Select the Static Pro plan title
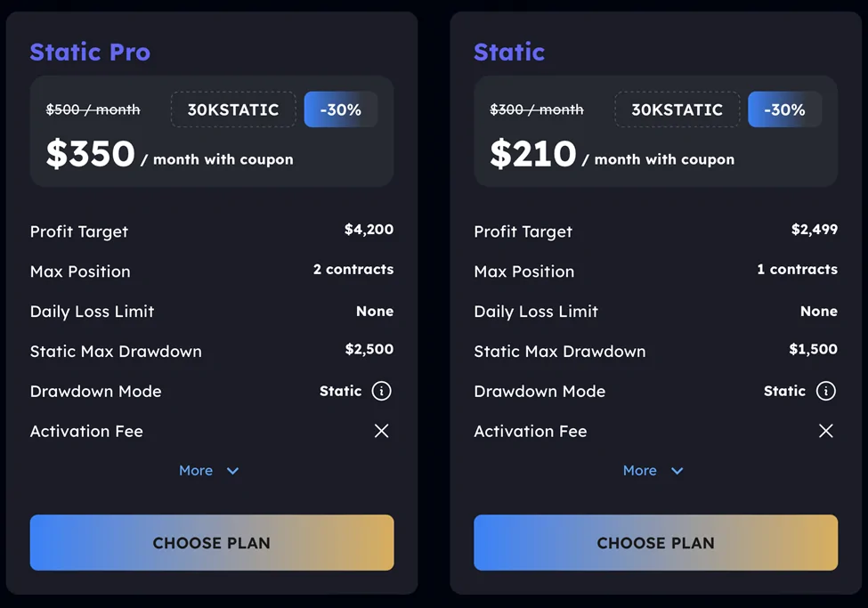 [x=90, y=52]
